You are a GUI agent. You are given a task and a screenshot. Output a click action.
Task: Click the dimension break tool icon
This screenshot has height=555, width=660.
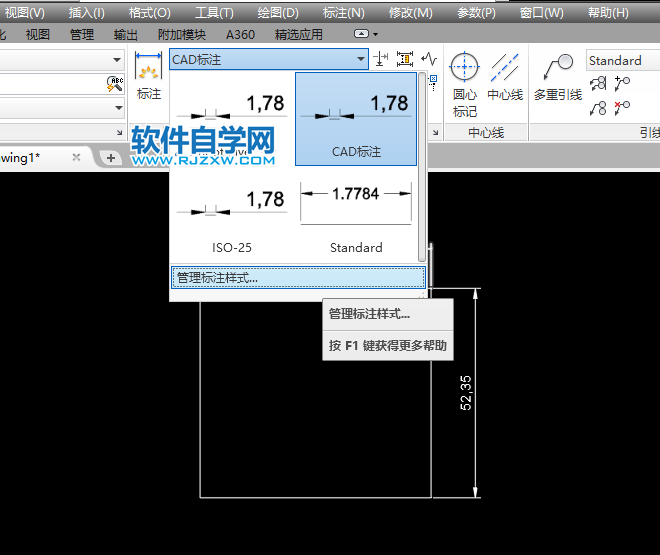(381, 59)
